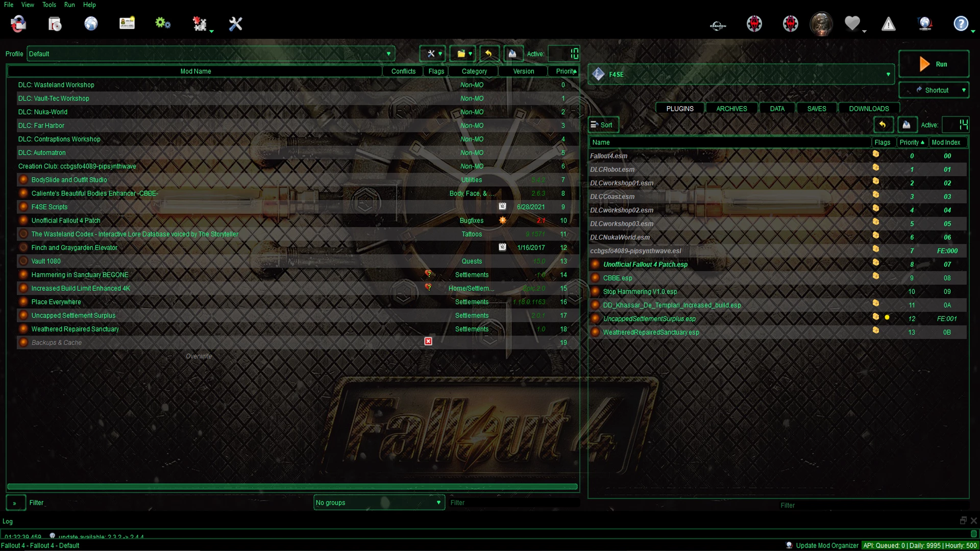The image size is (980, 551).
Task: Click the red X flag on Backups & Cache
Action: [428, 341]
